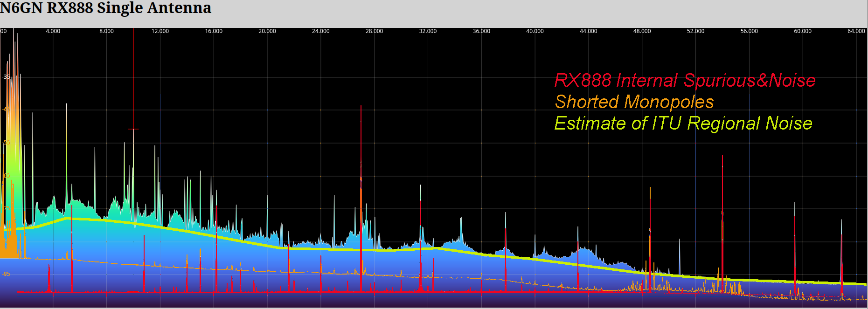Viewport: 868px width, 309px height.
Task: Click the 56.000 frequency axis label
Action: coord(749,31)
